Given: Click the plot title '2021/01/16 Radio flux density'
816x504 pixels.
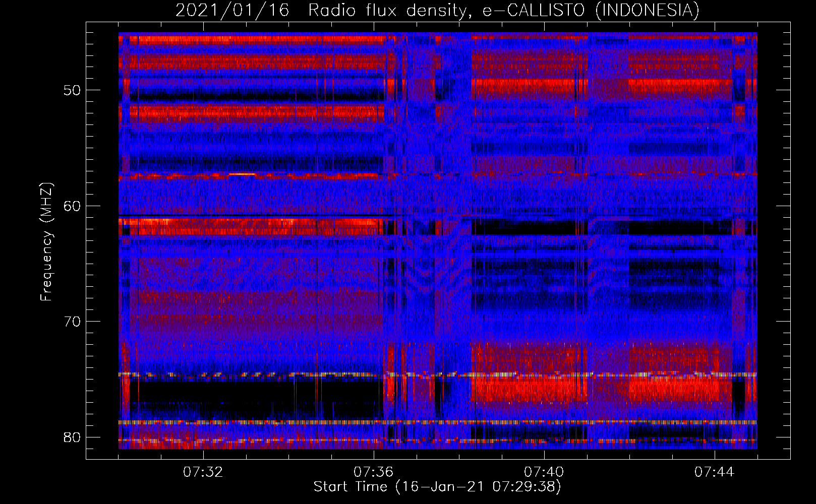Looking at the screenshot, I should pyautogui.click(x=438, y=11).
